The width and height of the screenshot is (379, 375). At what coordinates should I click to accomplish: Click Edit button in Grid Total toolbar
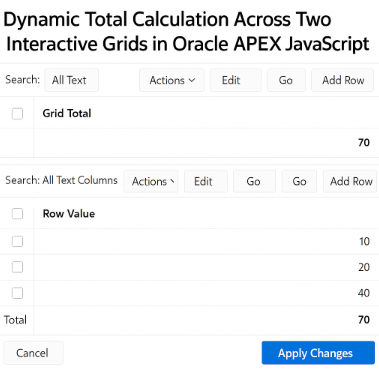(236, 80)
